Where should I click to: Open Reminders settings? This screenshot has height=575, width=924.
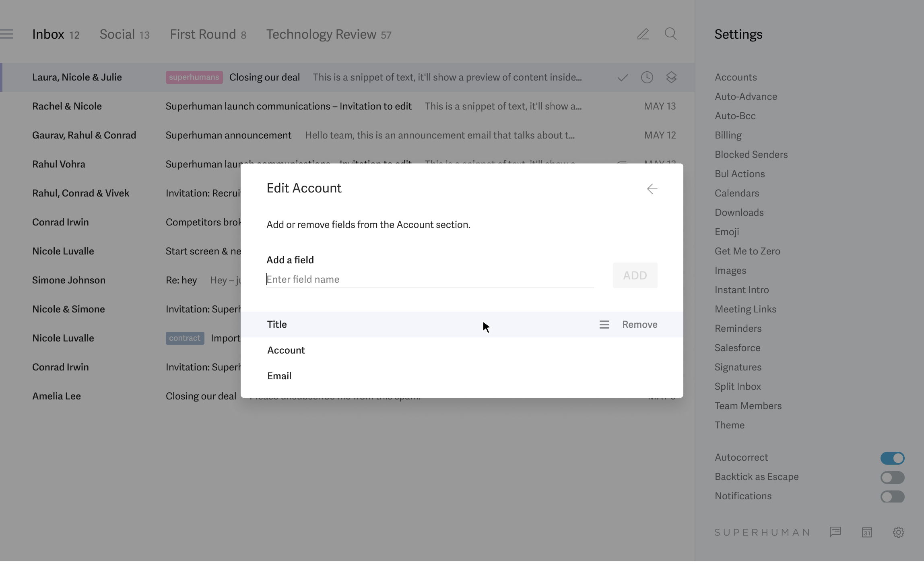[738, 329]
